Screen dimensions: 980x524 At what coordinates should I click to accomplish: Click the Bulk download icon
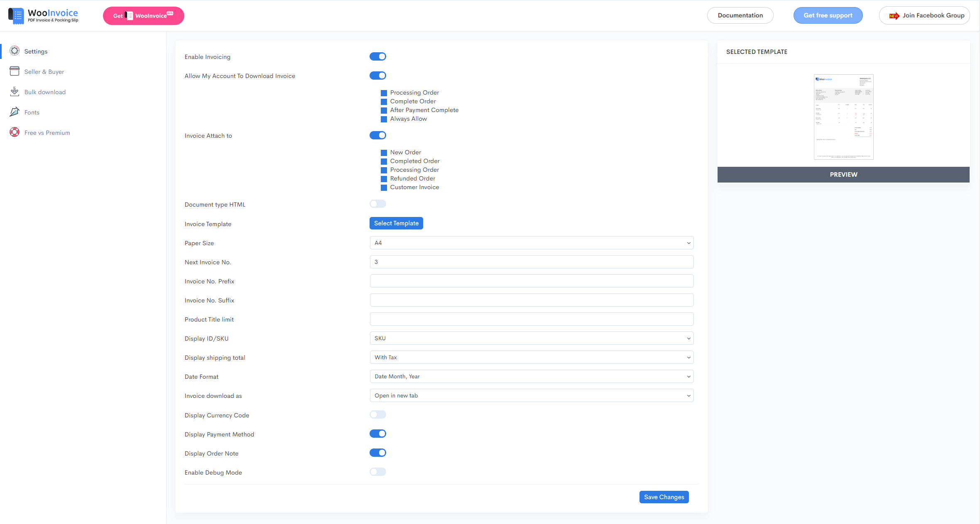(14, 92)
